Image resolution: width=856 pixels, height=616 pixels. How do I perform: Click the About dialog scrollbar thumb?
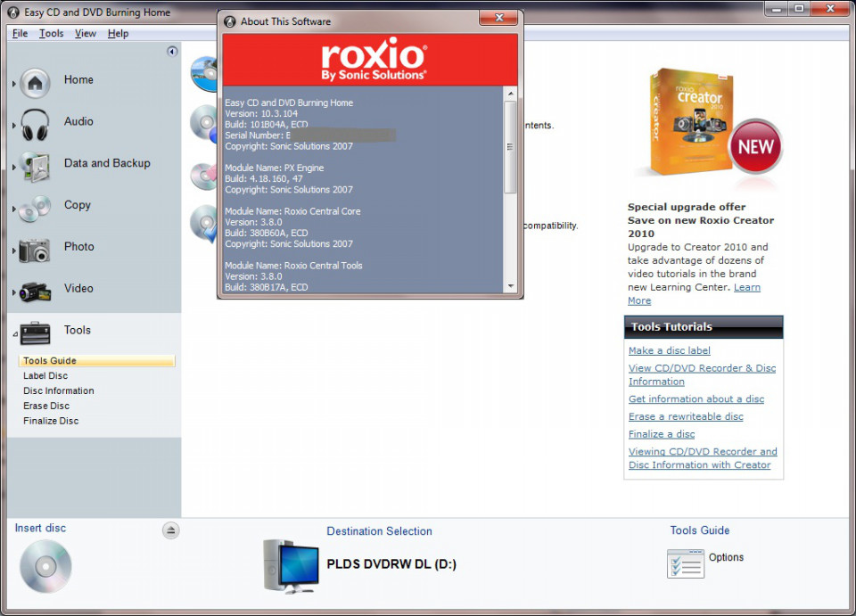(x=510, y=147)
